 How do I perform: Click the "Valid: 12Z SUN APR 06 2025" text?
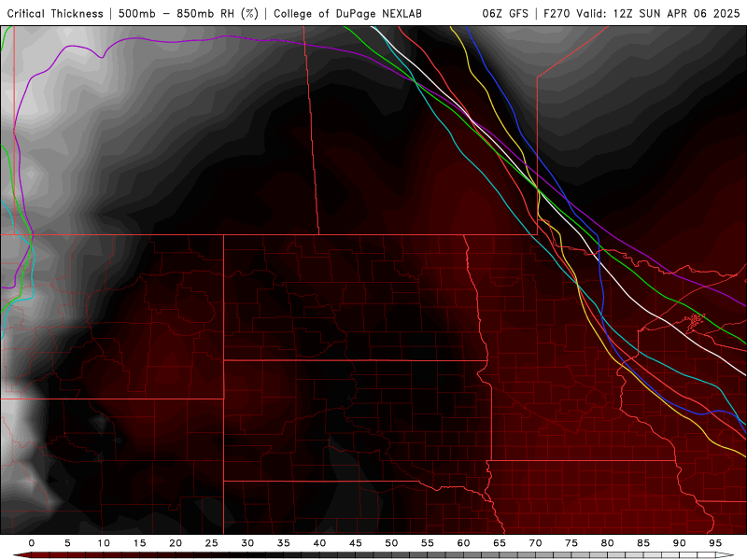point(658,13)
